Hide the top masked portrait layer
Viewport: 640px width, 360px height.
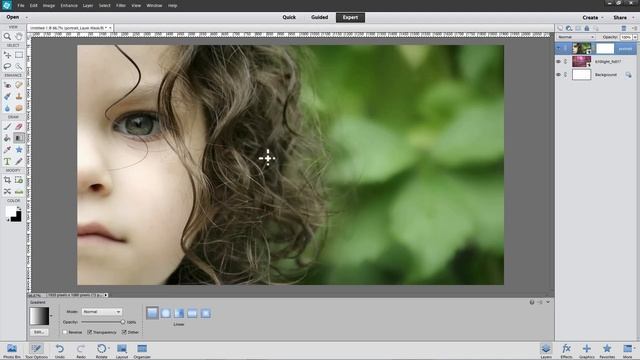(x=558, y=48)
